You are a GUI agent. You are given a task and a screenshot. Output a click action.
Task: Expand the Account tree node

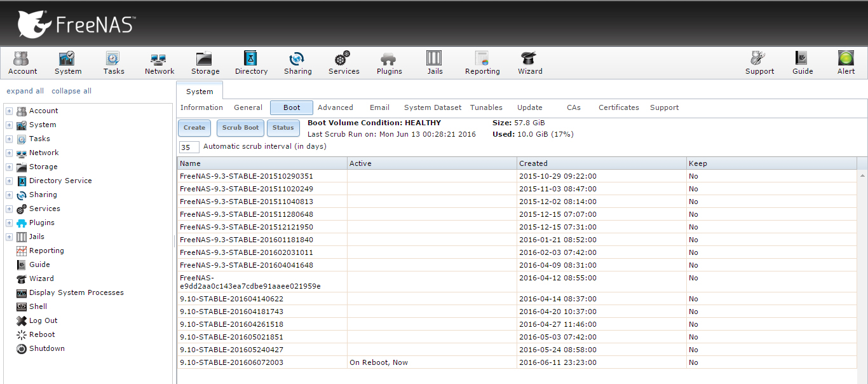[x=10, y=111]
